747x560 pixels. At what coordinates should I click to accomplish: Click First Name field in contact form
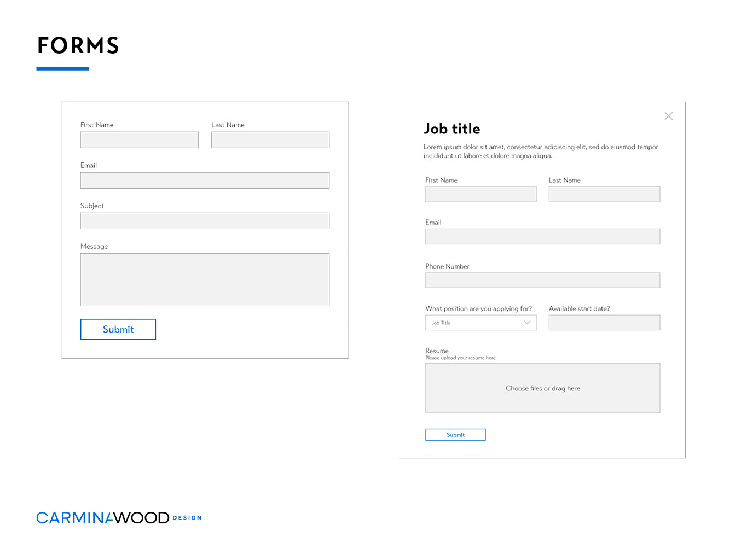tap(140, 140)
